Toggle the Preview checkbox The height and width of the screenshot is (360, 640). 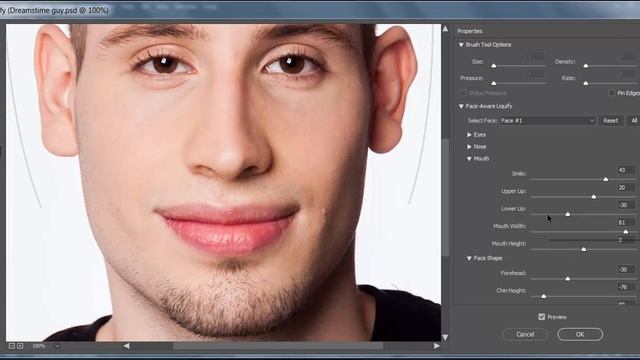click(542, 317)
